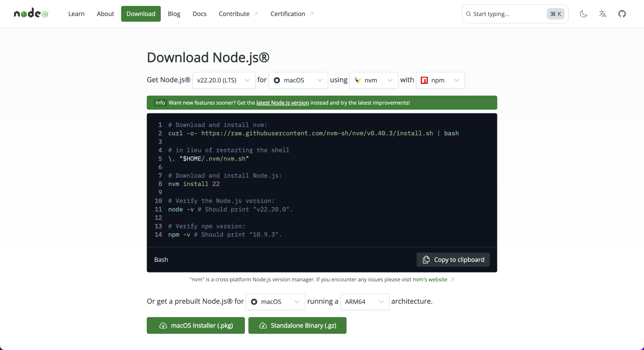Expand the v22.20.0 (LTS) version dropdown
The width and height of the screenshot is (644, 350).
[x=224, y=80]
